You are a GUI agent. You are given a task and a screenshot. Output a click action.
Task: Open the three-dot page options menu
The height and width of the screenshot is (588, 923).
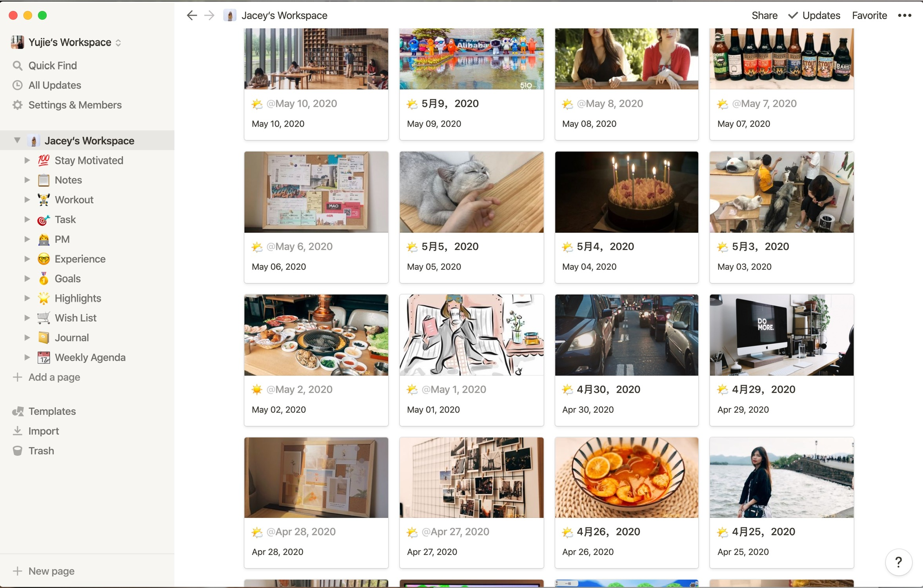tap(904, 15)
